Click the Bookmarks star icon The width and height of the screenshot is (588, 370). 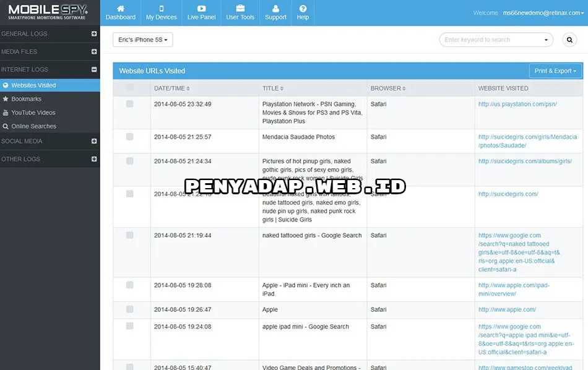(6, 99)
